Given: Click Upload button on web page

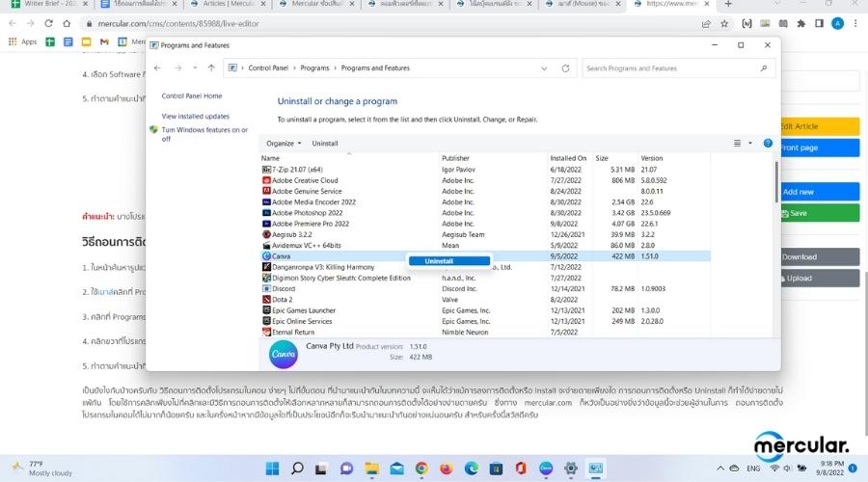Looking at the screenshot, I should 819,279.
